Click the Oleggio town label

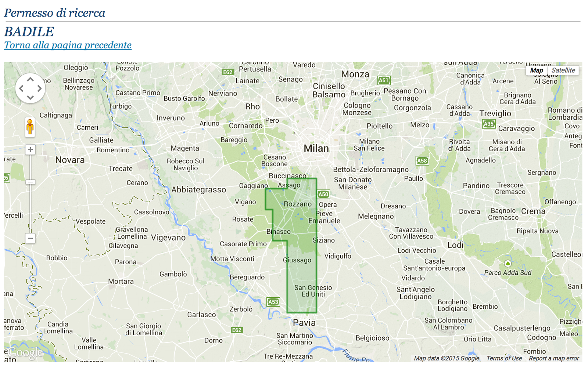[x=76, y=68]
